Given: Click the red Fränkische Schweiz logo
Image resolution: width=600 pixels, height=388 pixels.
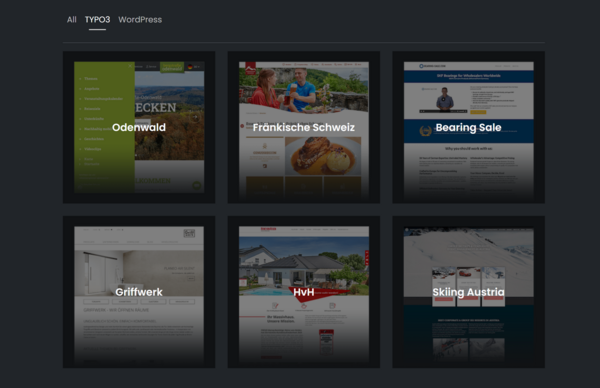Looking at the screenshot, I should [251, 68].
